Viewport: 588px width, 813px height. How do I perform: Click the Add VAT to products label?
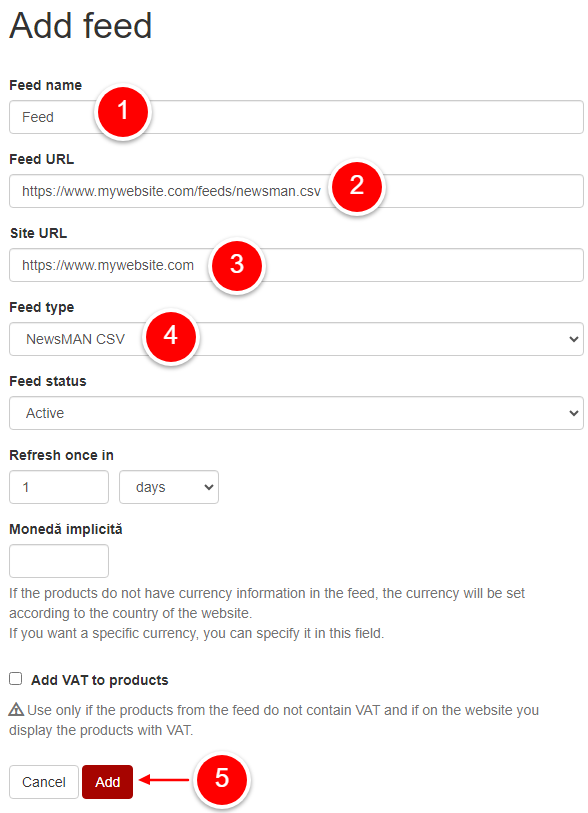pyautogui.click(x=100, y=680)
